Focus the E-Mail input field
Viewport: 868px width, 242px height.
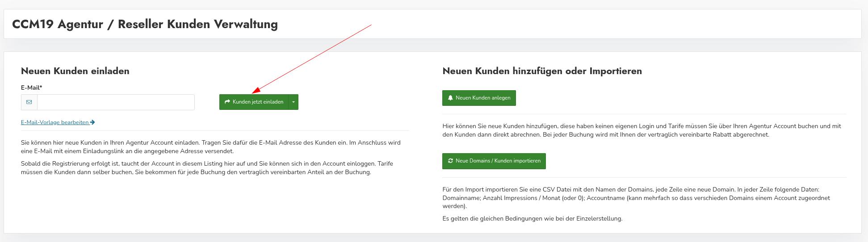pyautogui.click(x=116, y=102)
